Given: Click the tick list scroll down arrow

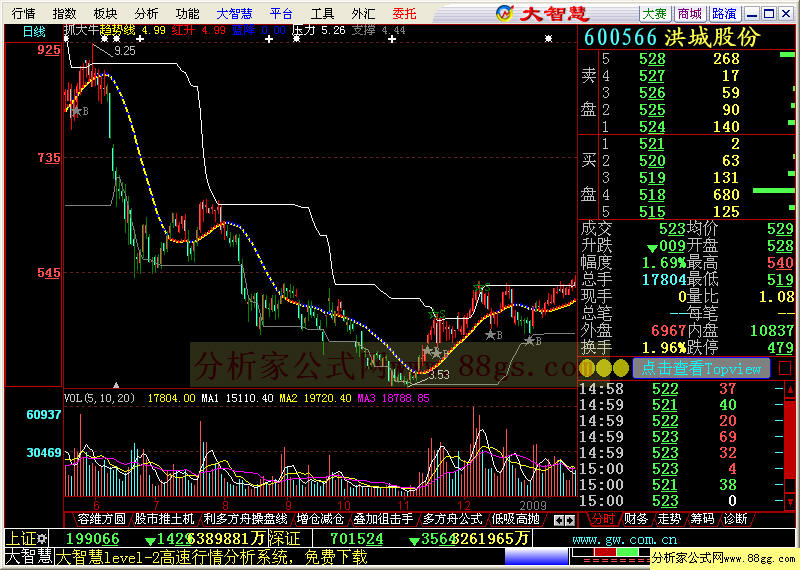Looking at the screenshot, I should click(790, 501).
